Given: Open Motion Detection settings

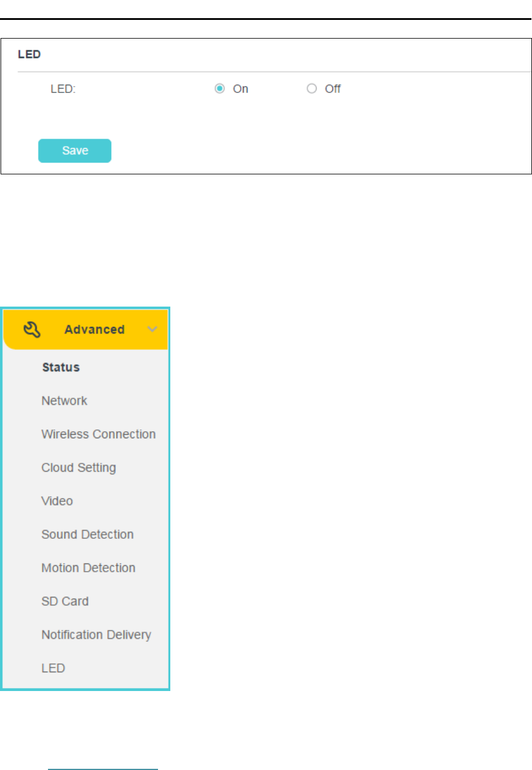Looking at the screenshot, I should [88, 568].
